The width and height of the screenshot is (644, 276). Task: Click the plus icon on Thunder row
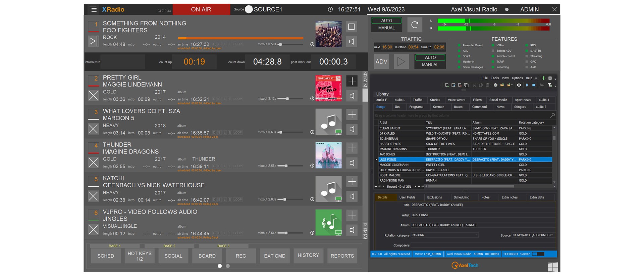coord(352,148)
